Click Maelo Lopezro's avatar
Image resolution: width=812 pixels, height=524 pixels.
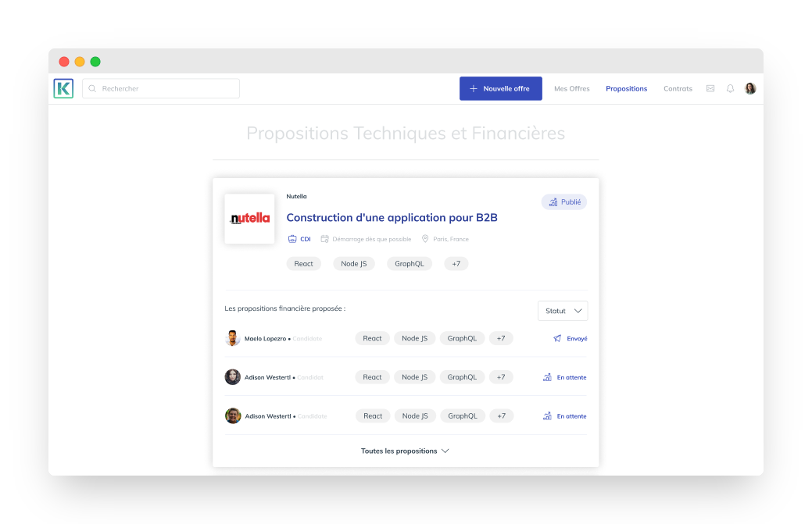233,338
